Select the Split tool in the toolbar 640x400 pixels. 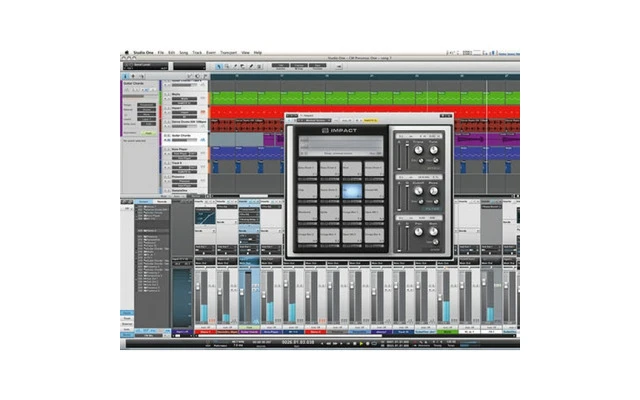(235, 67)
